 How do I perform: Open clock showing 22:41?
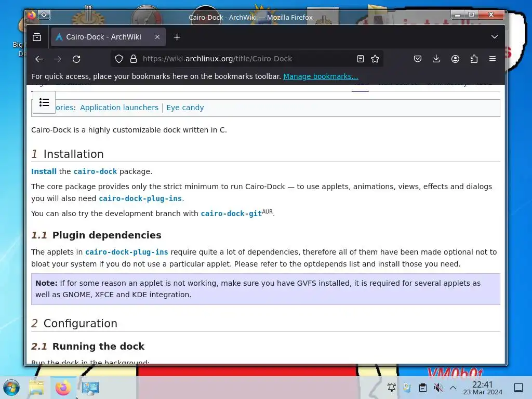coord(483,388)
